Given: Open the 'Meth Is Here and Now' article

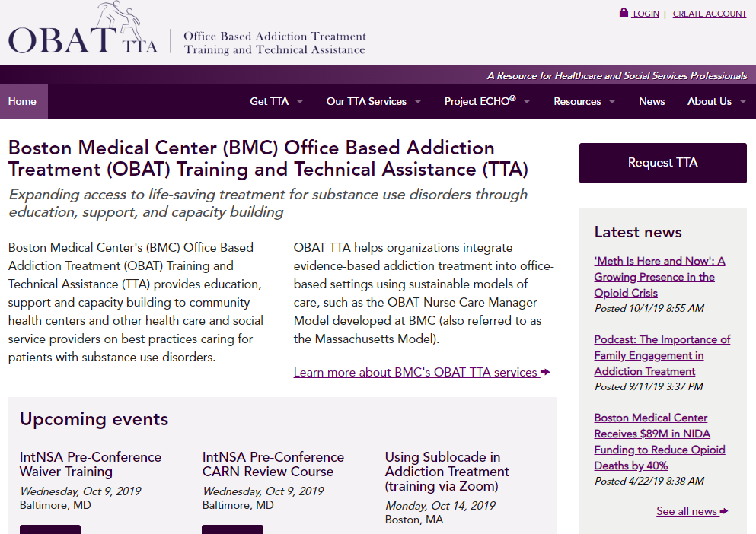Looking at the screenshot, I should [659, 277].
